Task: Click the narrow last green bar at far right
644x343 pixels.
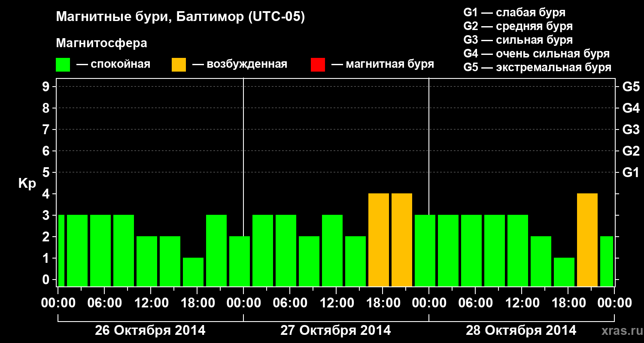Action: [x=607, y=261]
